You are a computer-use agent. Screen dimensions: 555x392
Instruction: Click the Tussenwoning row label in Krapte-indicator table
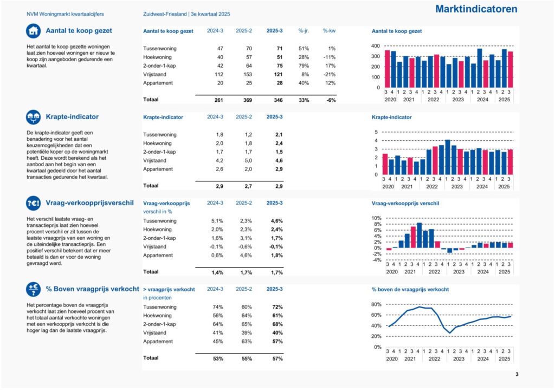point(159,134)
